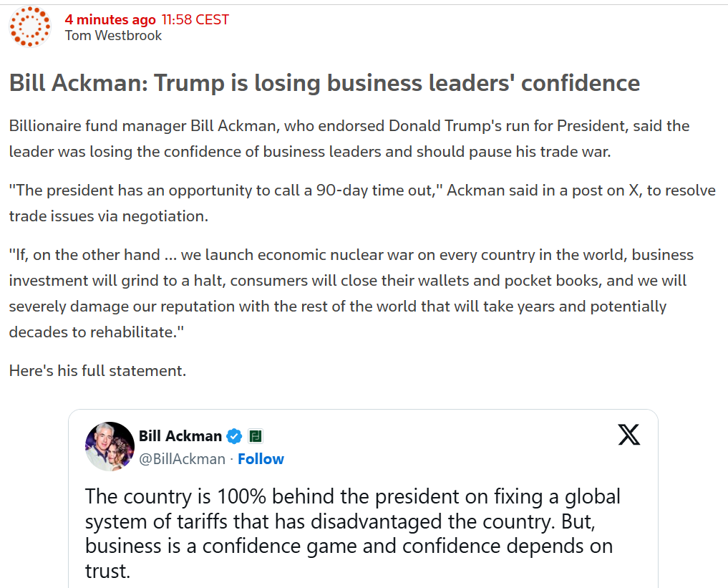Click the Bill Ackman display name in the post

coord(180,435)
